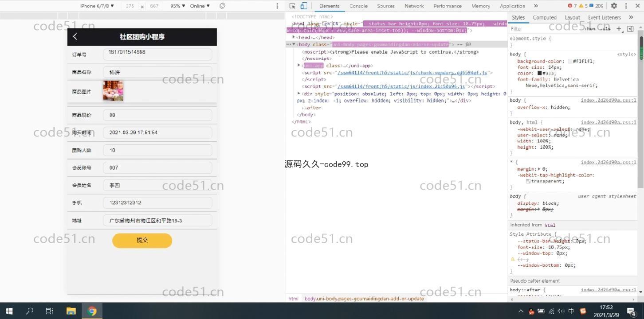Open the Performance tab
Image resolution: width=644 pixels, height=319 pixels.
[x=448, y=6]
